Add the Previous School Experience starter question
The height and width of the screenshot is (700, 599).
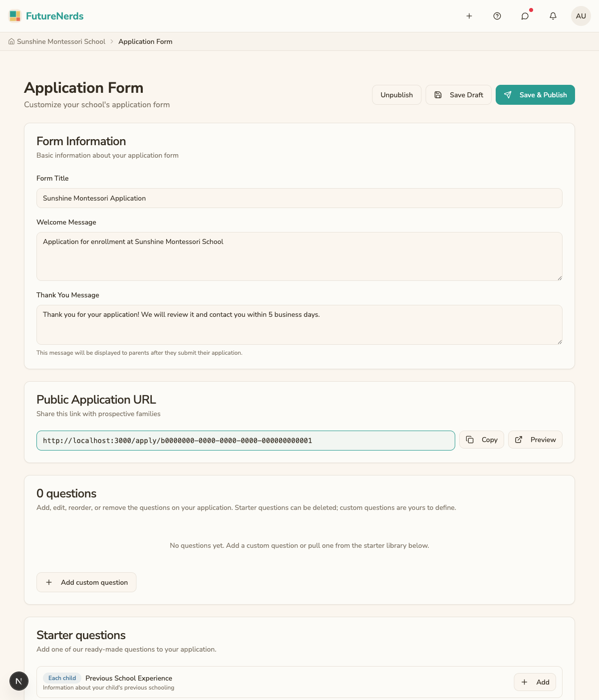(x=535, y=682)
